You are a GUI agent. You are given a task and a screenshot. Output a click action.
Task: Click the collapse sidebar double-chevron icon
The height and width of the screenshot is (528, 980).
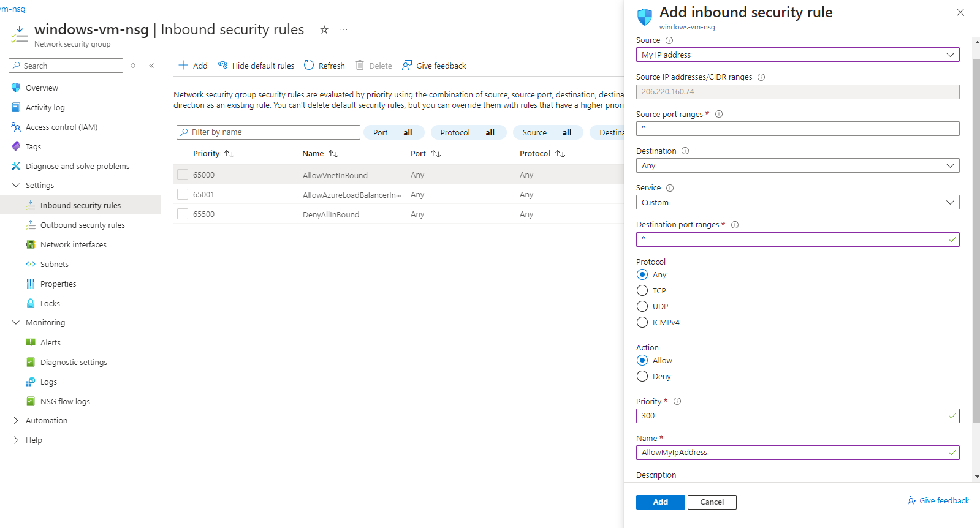click(151, 66)
